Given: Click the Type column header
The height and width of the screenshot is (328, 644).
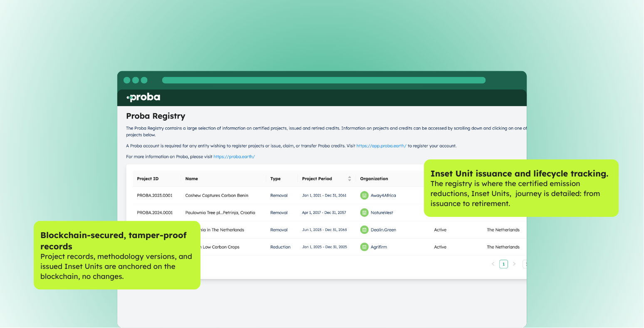Looking at the screenshot, I should pyautogui.click(x=275, y=179).
